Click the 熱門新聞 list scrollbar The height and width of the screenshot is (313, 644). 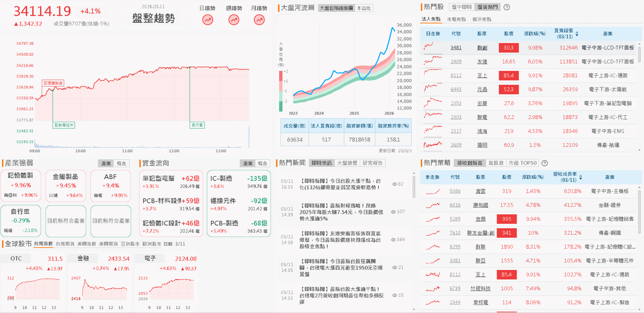(x=414, y=186)
